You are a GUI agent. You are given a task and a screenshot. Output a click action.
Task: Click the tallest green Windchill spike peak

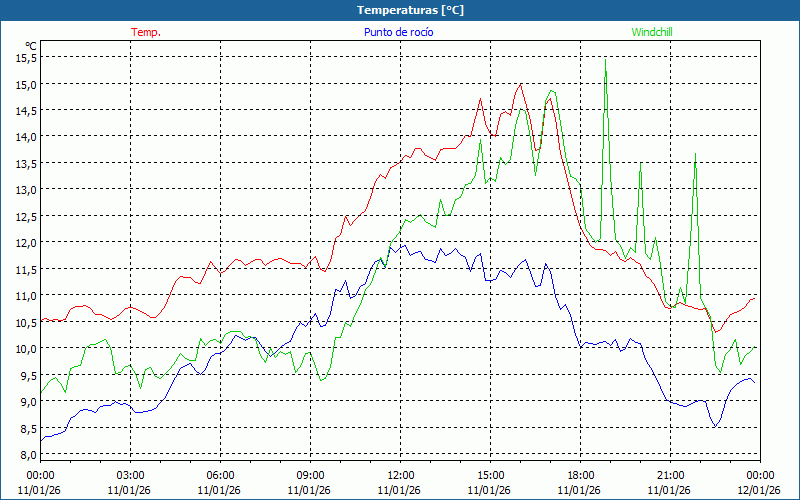point(605,59)
